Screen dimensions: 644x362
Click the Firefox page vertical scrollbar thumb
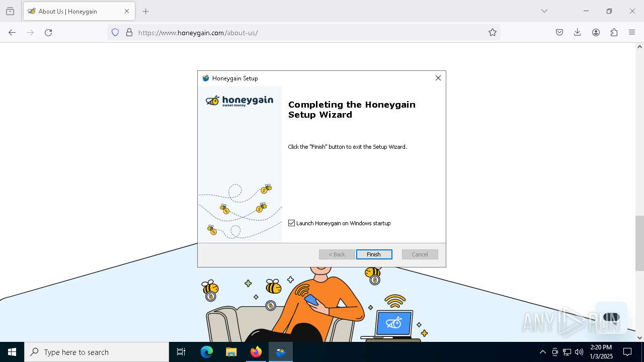click(639, 243)
